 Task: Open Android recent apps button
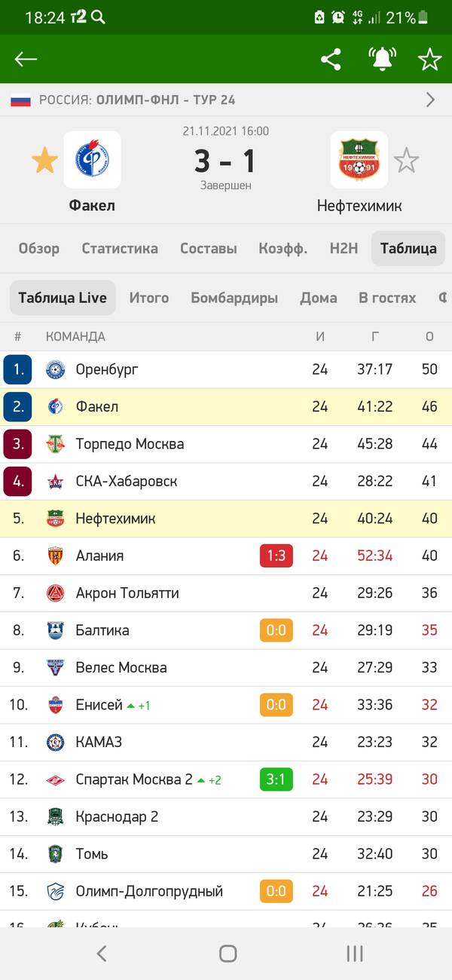pyautogui.click(x=355, y=954)
